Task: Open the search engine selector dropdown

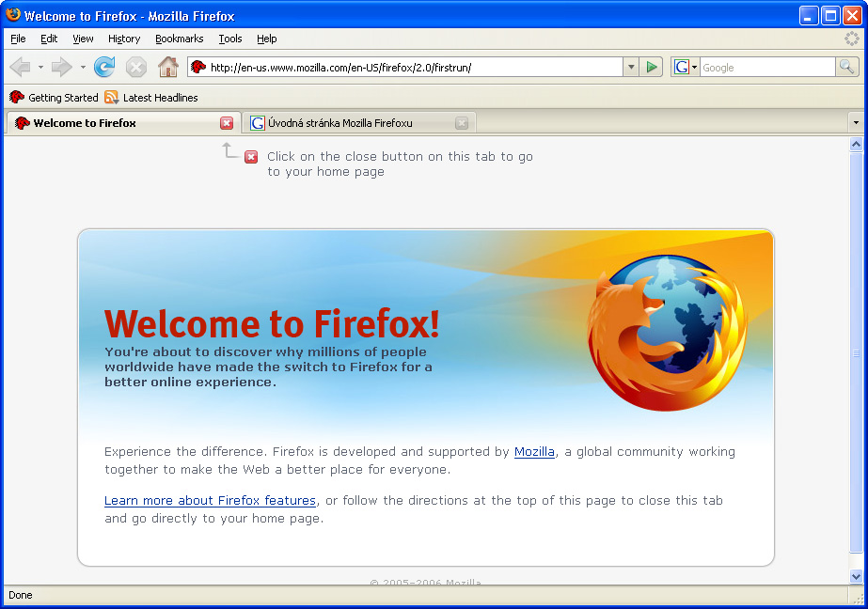Action: (x=694, y=67)
